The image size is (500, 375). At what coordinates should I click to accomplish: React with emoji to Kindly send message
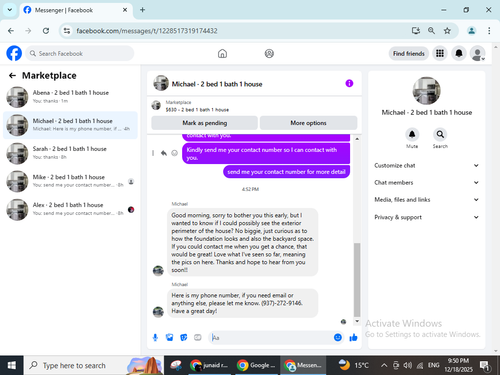174,153
